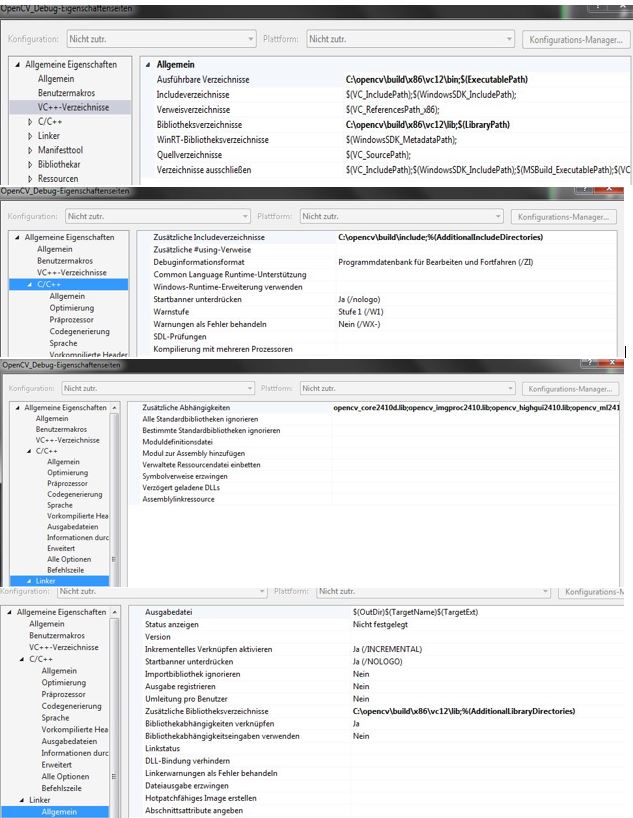
Task: Select Bestimmte Standardbibliotheken ignorieren row
Action: [x=374, y=431]
